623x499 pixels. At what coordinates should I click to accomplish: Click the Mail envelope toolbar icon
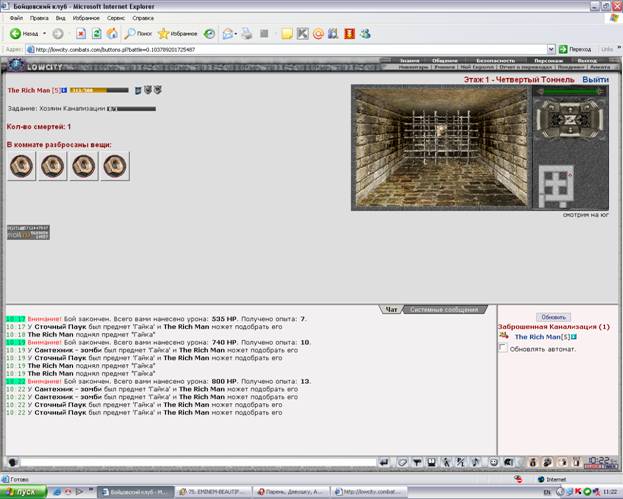pyautogui.click(x=227, y=34)
